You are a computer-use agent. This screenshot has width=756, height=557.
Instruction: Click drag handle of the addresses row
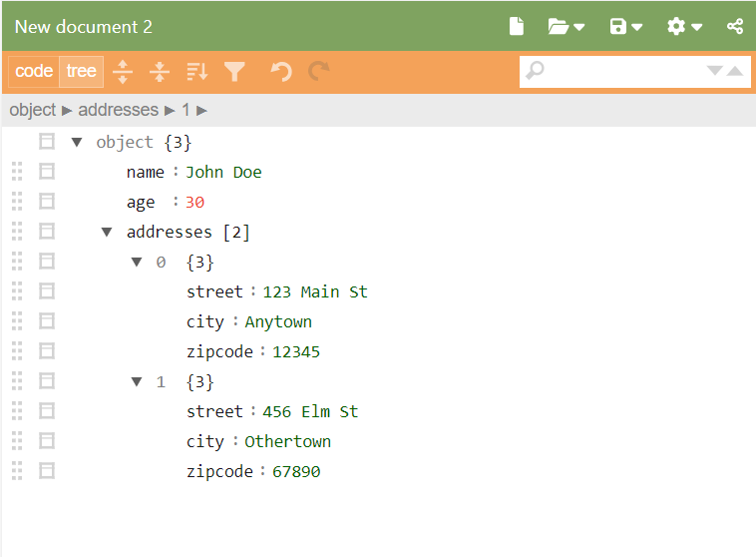(17, 232)
